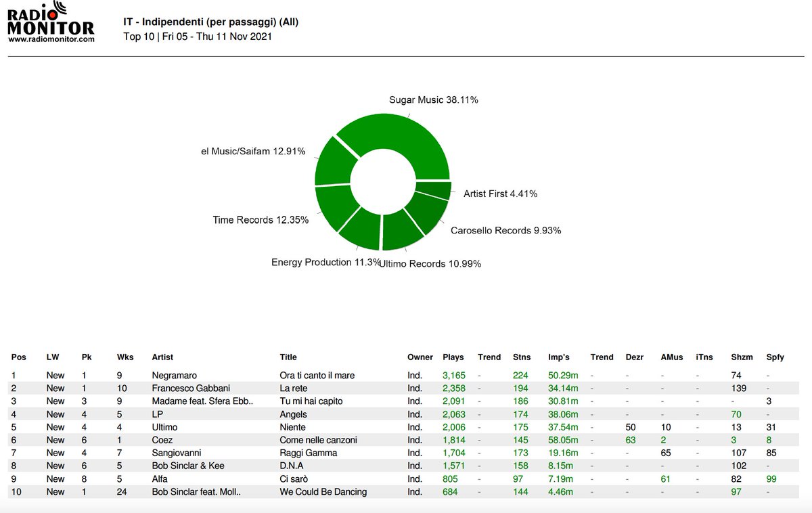Click title D.N.A
The image size is (812, 513).
pyautogui.click(x=292, y=466)
